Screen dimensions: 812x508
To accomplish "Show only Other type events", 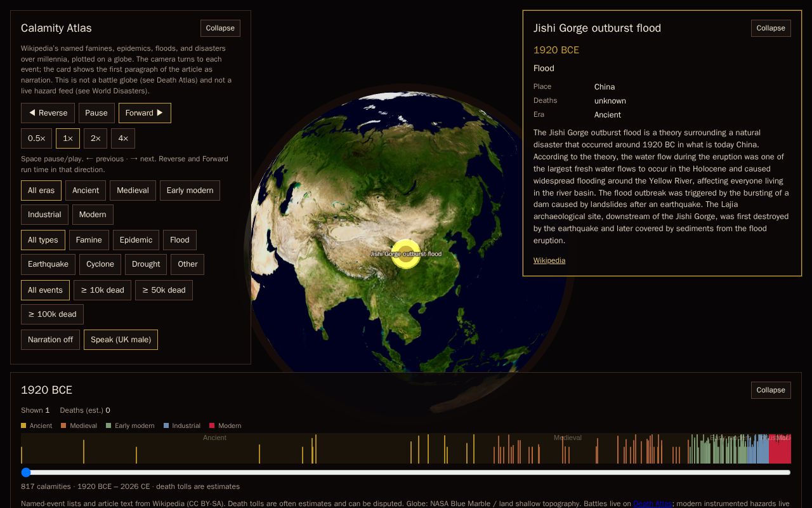I will [x=188, y=264].
